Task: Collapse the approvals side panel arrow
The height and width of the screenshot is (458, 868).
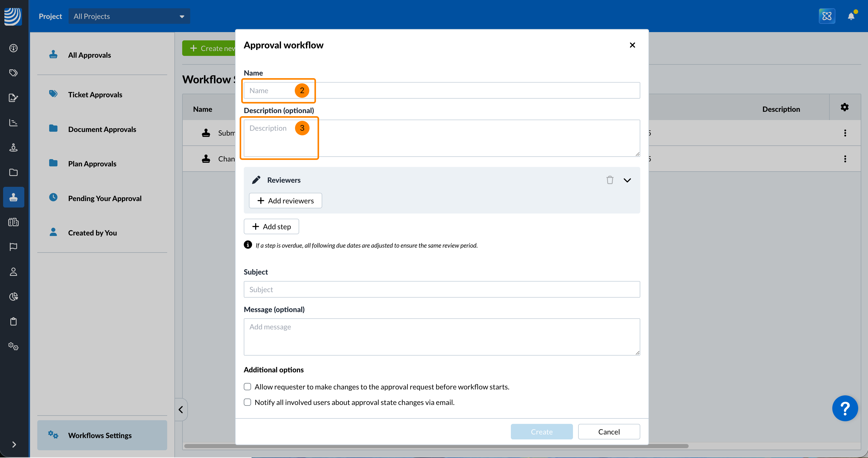Action: [x=181, y=409]
